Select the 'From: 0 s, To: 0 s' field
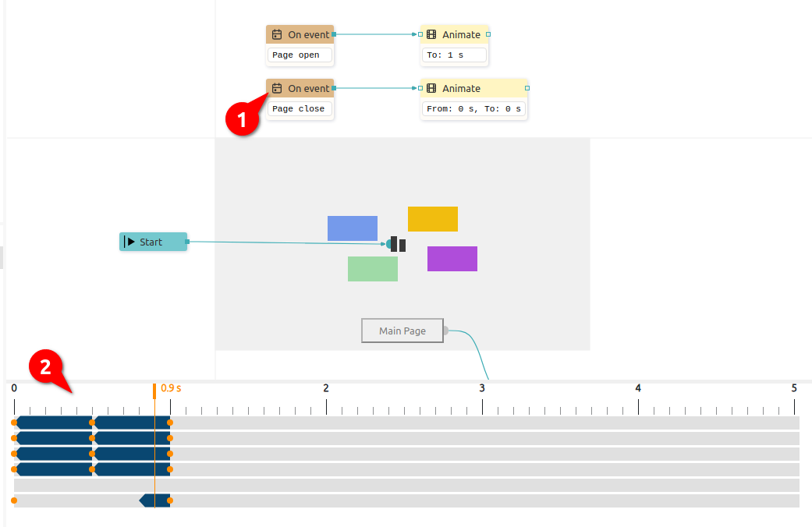This screenshot has width=812, height=527. [473, 108]
